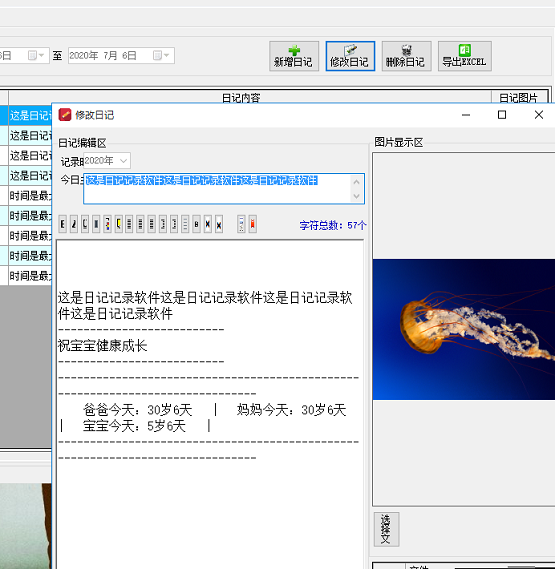The height and width of the screenshot is (569, 555).
Task: Apply underline formatting to the diary text
Action: 85,224
